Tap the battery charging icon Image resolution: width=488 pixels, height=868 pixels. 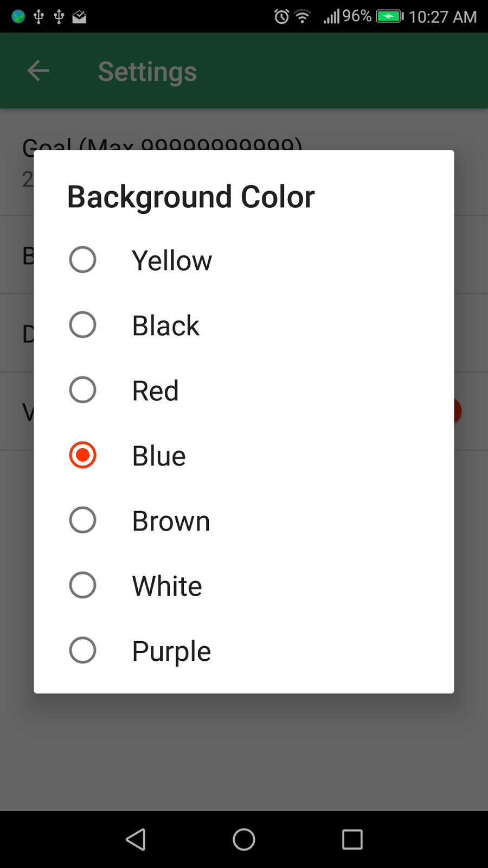coord(390,17)
